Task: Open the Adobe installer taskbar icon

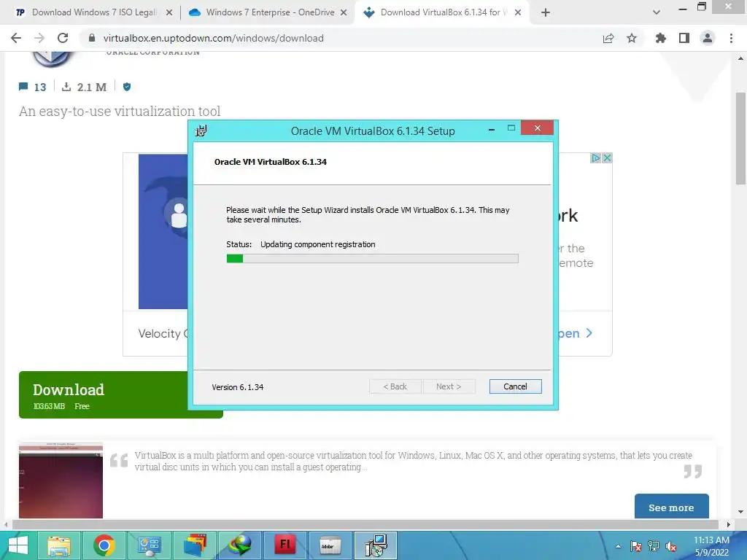Action: (x=330, y=545)
